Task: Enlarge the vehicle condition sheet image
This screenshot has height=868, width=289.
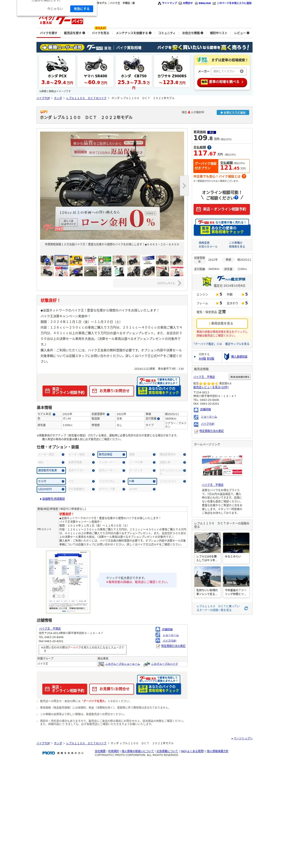Action: (x=68, y=582)
